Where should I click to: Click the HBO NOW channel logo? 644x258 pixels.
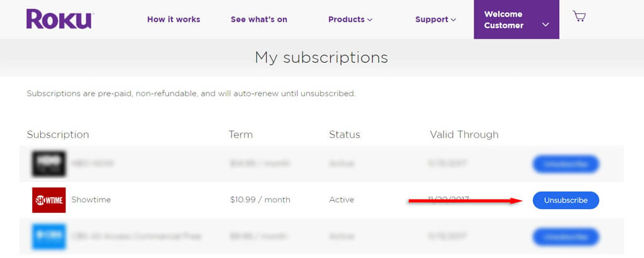[x=49, y=163]
